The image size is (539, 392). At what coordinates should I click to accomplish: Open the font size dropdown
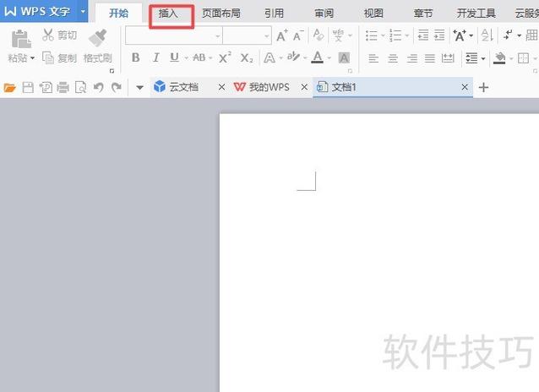pyautogui.click(x=266, y=35)
